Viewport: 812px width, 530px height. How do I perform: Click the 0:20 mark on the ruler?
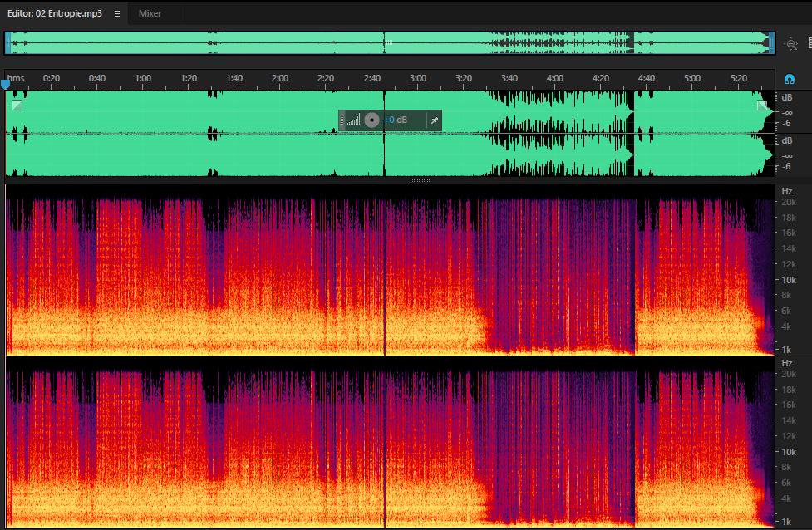(x=52, y=78)
